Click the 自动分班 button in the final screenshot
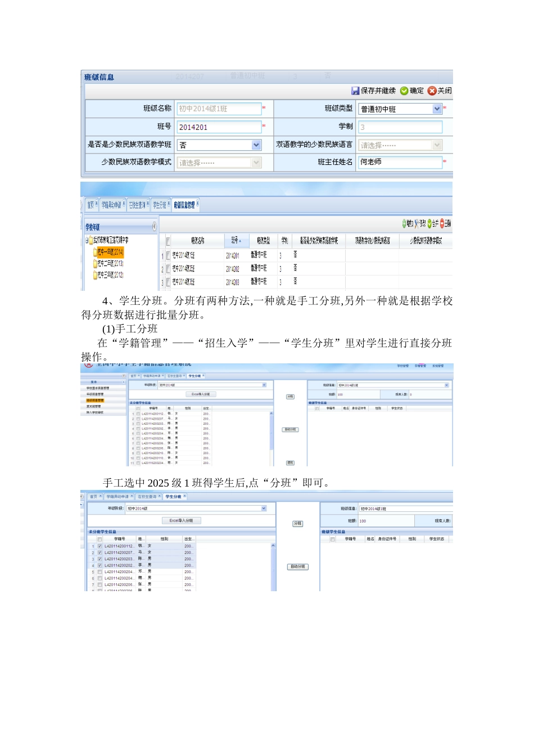Screen dimensions: 534x756 click(x=298, y=567)
